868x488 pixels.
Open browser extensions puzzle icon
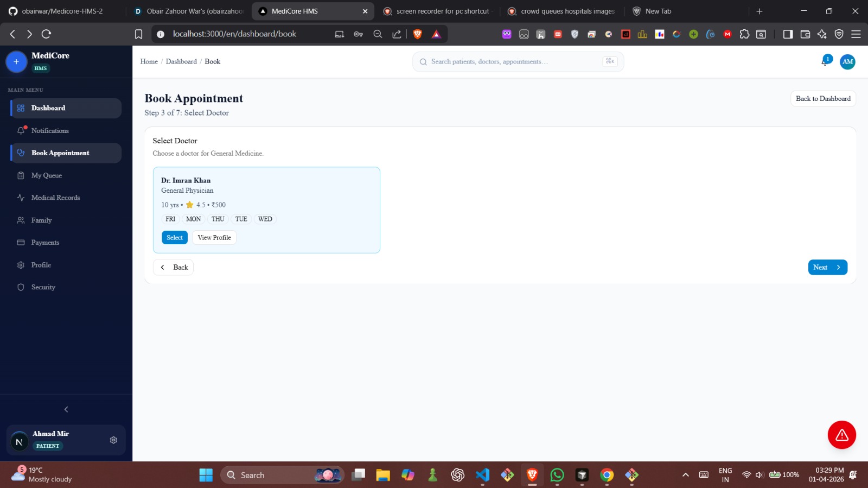[744, 34]
